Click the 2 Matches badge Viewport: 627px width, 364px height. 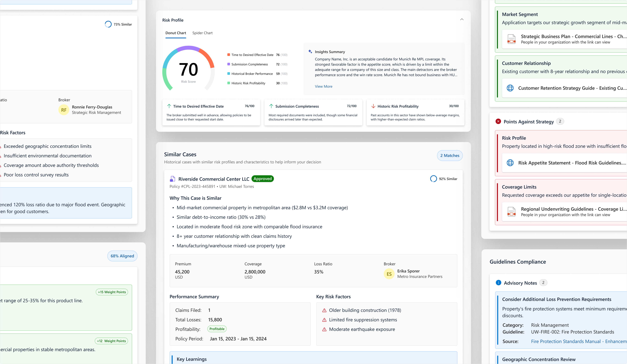[450, 156]
